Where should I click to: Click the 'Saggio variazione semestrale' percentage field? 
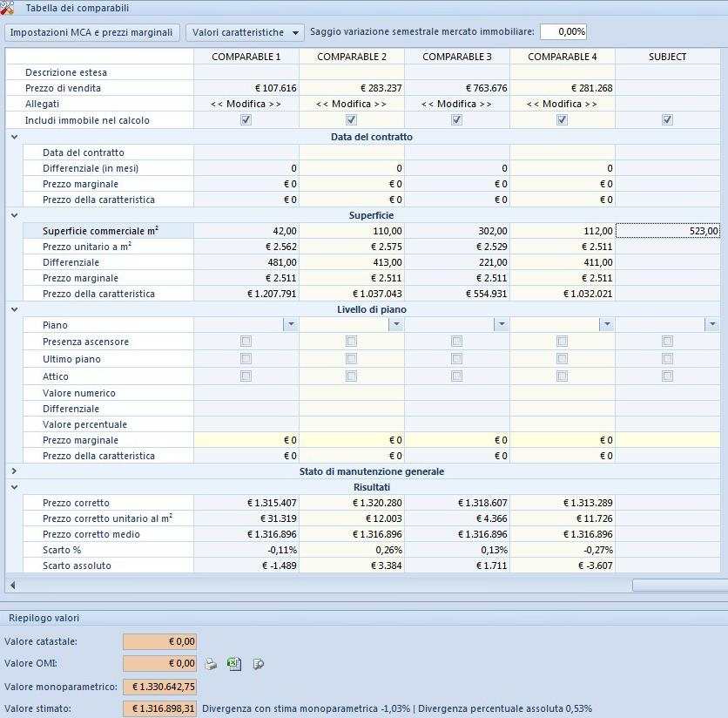click(563, 31)
